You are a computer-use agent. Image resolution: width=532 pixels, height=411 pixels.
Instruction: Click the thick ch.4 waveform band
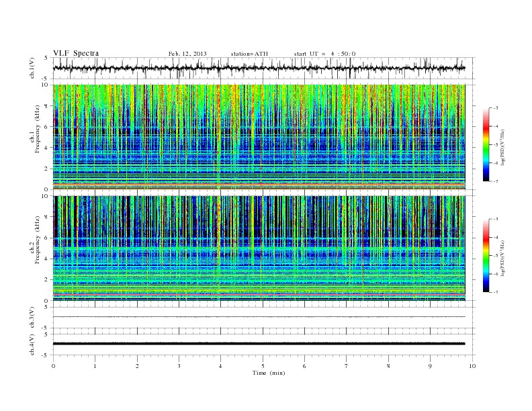coord(259,344)
